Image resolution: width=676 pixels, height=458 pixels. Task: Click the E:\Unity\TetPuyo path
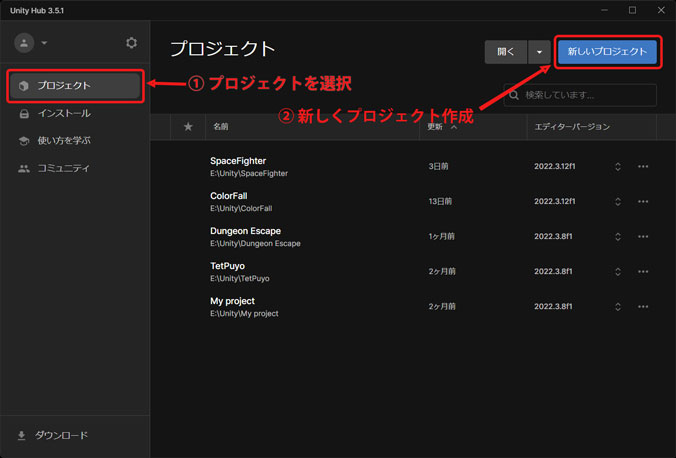coord(240,279)
